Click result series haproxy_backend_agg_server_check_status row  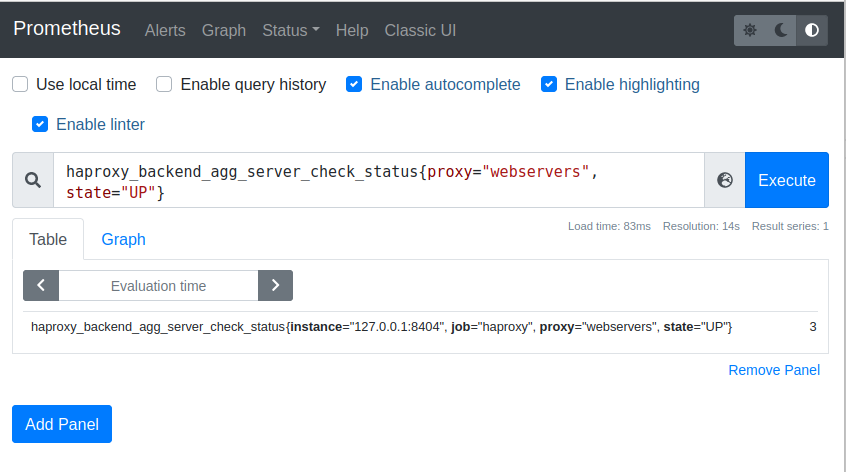point(421,327)
